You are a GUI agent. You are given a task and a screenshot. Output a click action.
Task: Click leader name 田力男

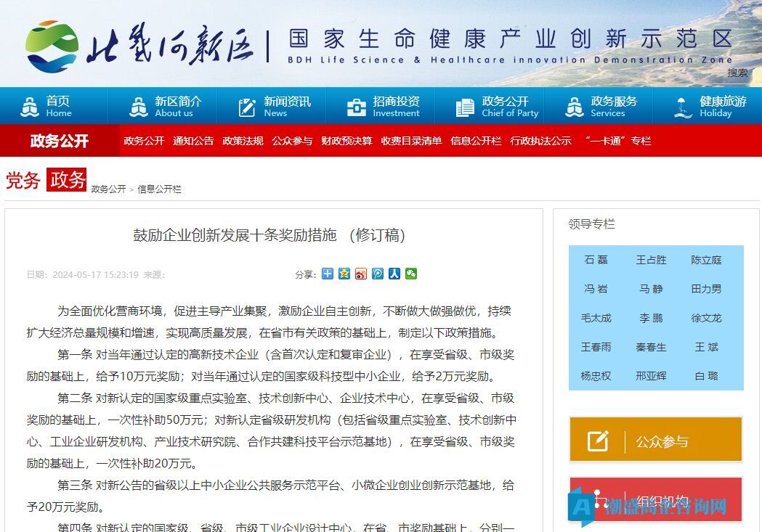tap(706, 289)
